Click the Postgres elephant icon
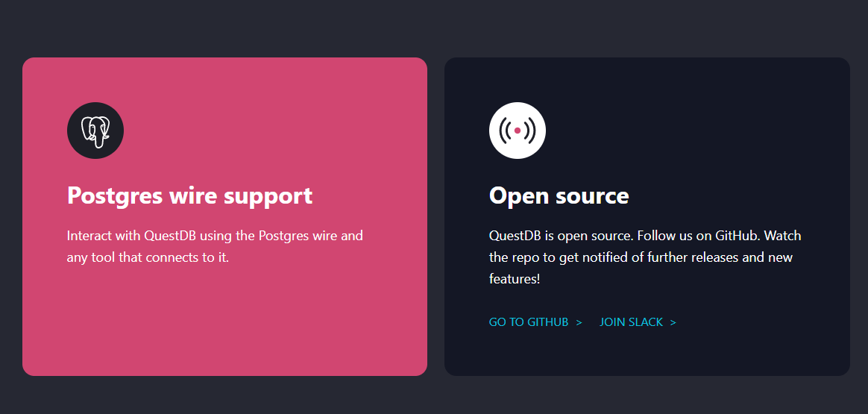Image resolution: width=868 pixels, height=414 pixels. 95,131
